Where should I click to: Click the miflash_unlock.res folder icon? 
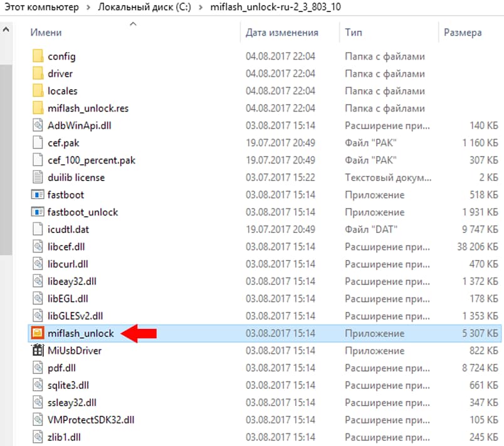[38, 108]
